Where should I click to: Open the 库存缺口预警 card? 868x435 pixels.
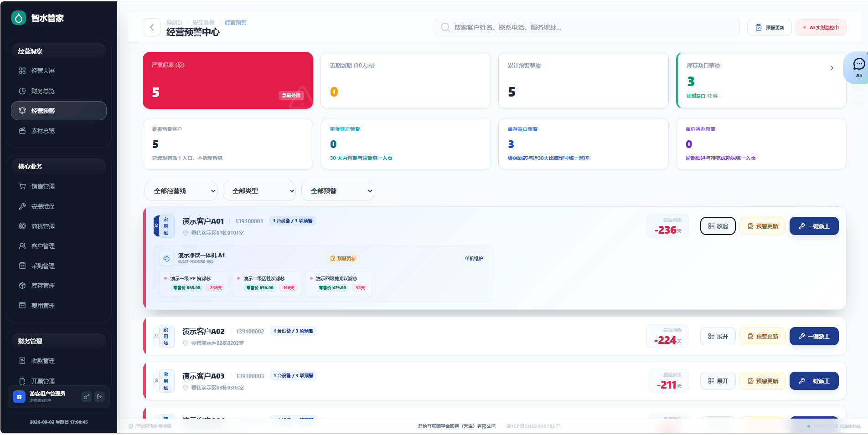click(584, 144)
